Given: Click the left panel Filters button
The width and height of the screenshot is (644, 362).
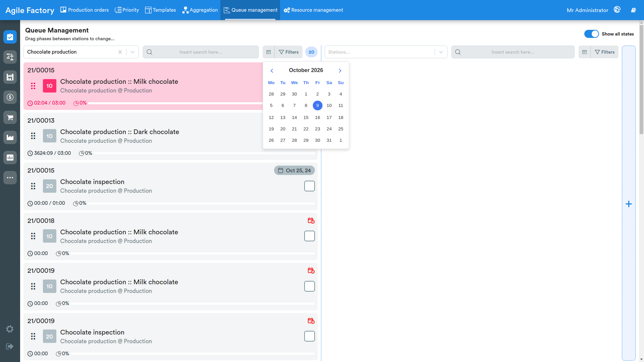Looking at the screenshot, I should click(x=288, y=52).
